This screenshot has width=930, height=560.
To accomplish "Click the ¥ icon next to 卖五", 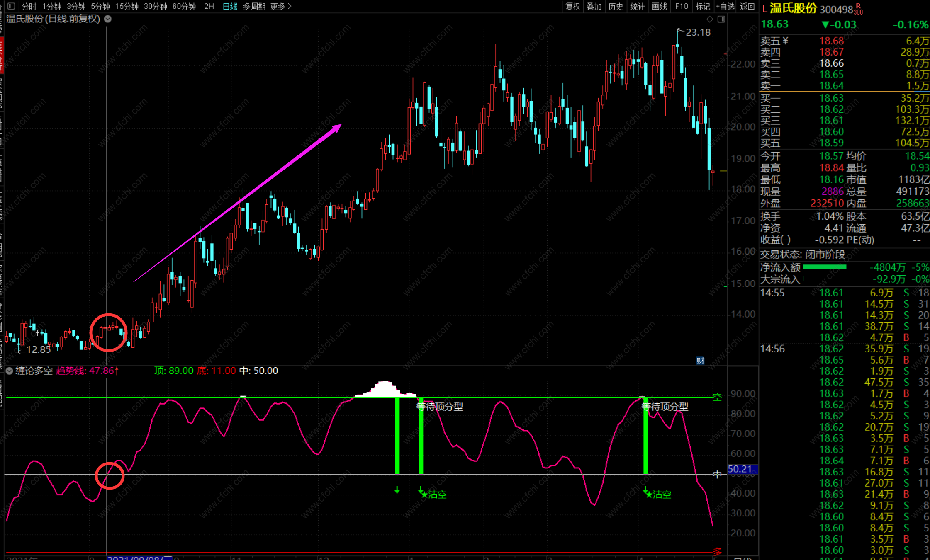I will 785,41.
